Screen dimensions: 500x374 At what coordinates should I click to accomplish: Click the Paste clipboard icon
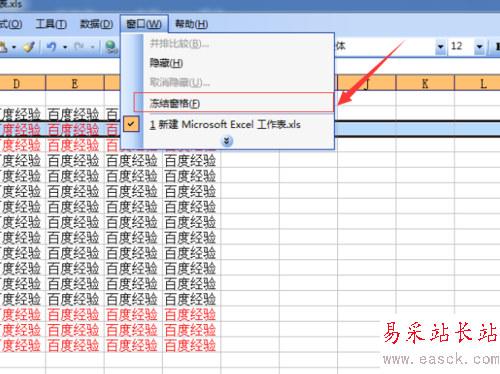(3, 47)
